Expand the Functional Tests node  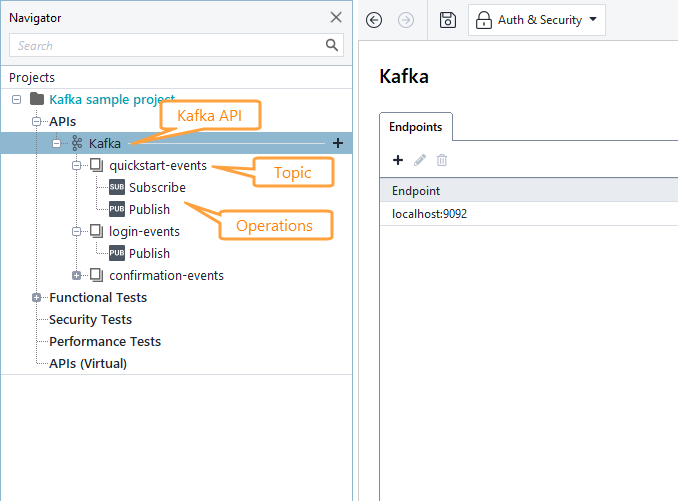(36, 297)
